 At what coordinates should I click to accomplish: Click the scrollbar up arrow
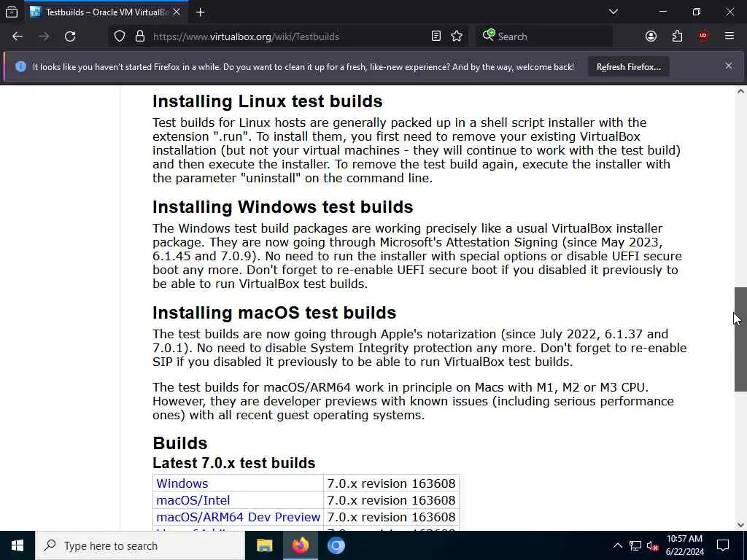click(740, 91)
